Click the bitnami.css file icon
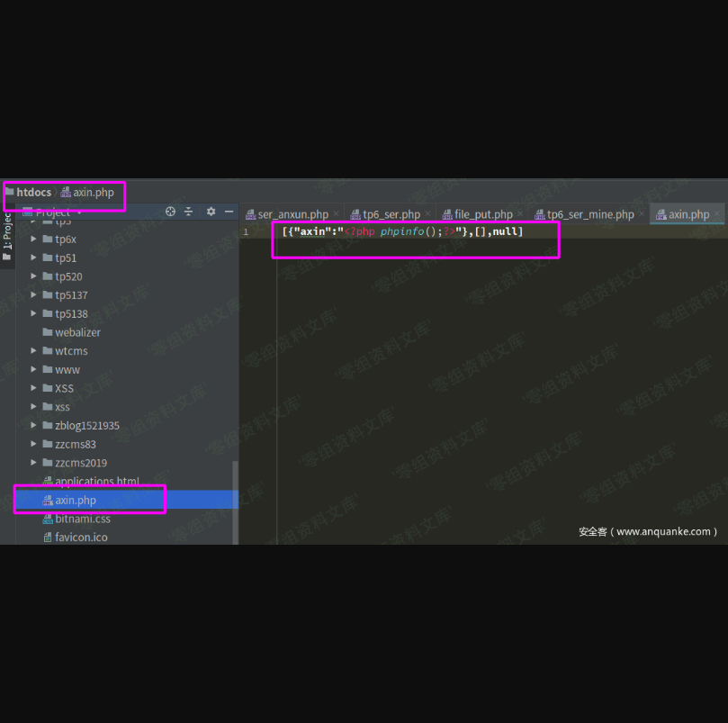 47,519
